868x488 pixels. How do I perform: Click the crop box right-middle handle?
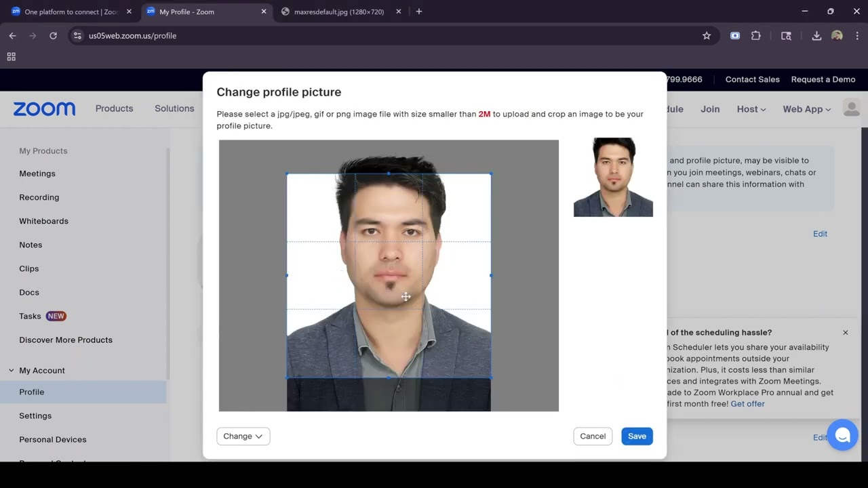(x=491, y=275)
